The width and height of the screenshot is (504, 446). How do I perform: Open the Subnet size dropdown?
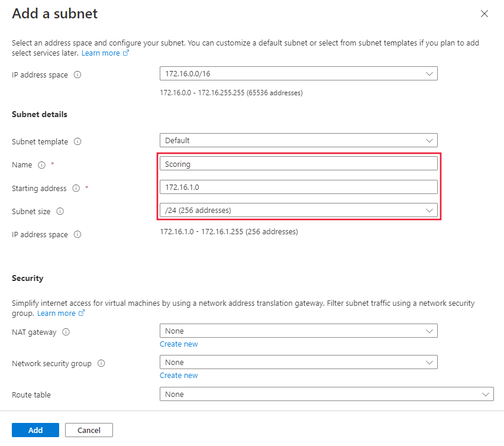tap(298, 211)
